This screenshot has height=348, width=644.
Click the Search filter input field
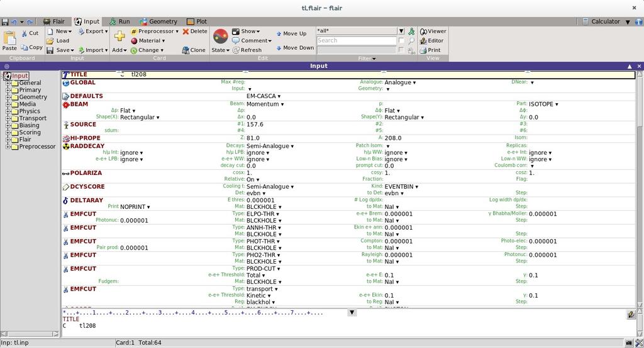point(356,40)
